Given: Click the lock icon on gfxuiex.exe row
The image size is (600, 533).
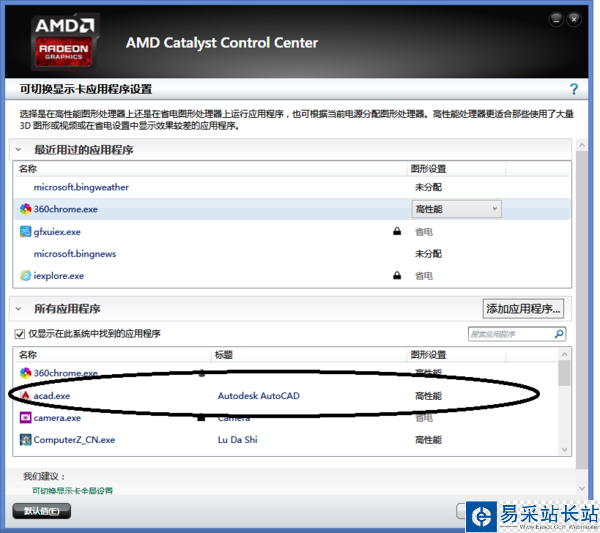Looking at the screenshot, I should point(397,231).
